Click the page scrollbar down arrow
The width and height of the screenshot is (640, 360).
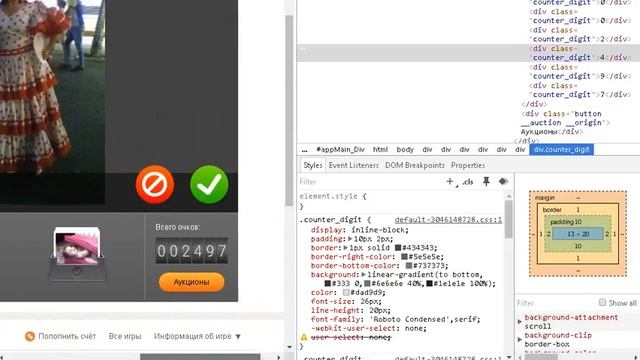289,347
